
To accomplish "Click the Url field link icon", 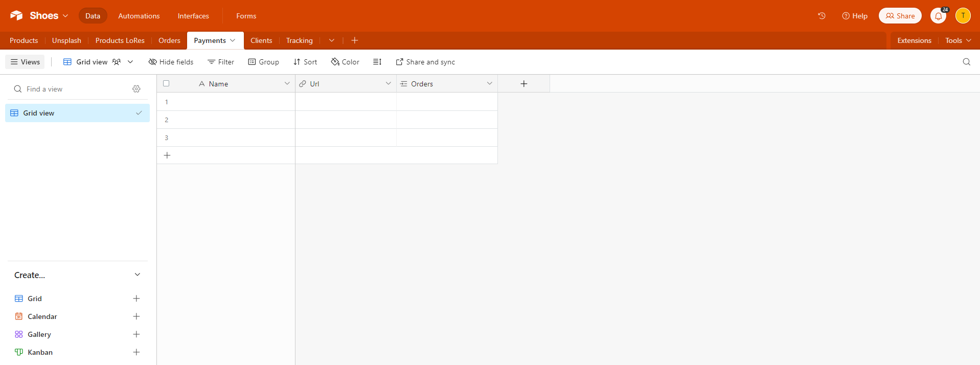I will pyautogui.click(x=303, y=84).
